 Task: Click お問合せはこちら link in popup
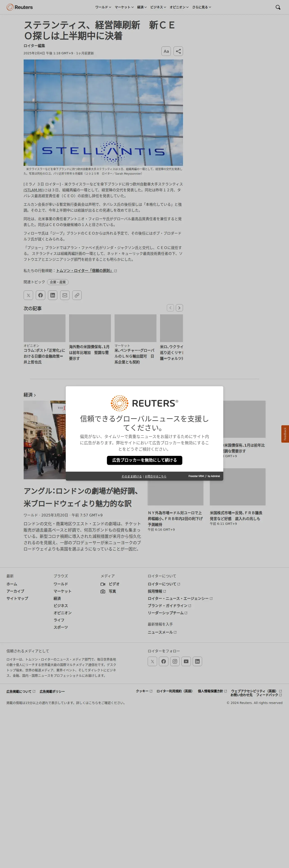(156, 476)
